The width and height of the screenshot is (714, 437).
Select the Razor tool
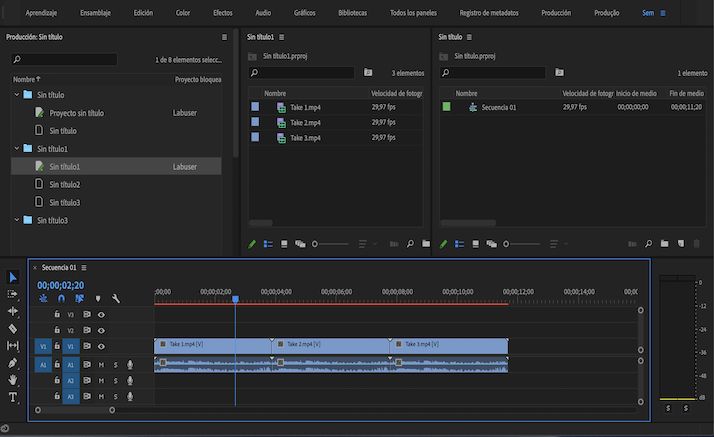(13, 329)
